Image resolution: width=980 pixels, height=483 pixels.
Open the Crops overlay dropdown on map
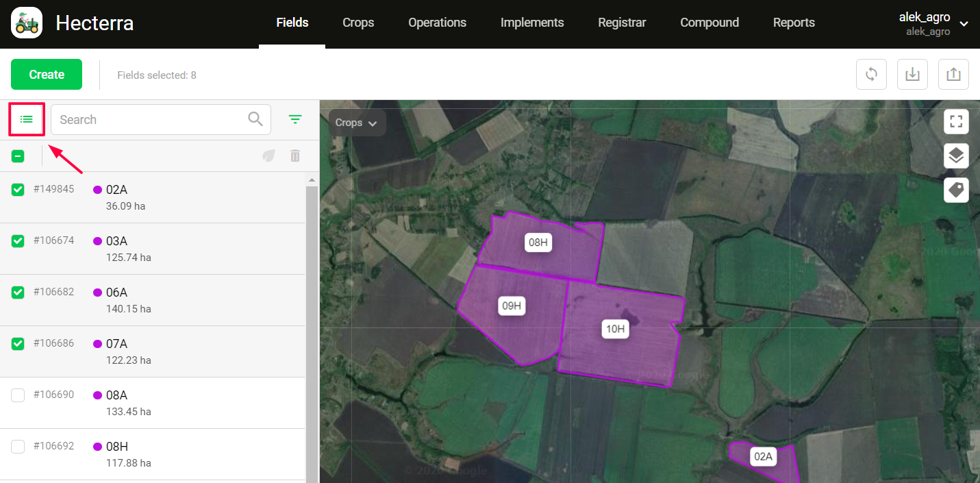tap(356, 123)
